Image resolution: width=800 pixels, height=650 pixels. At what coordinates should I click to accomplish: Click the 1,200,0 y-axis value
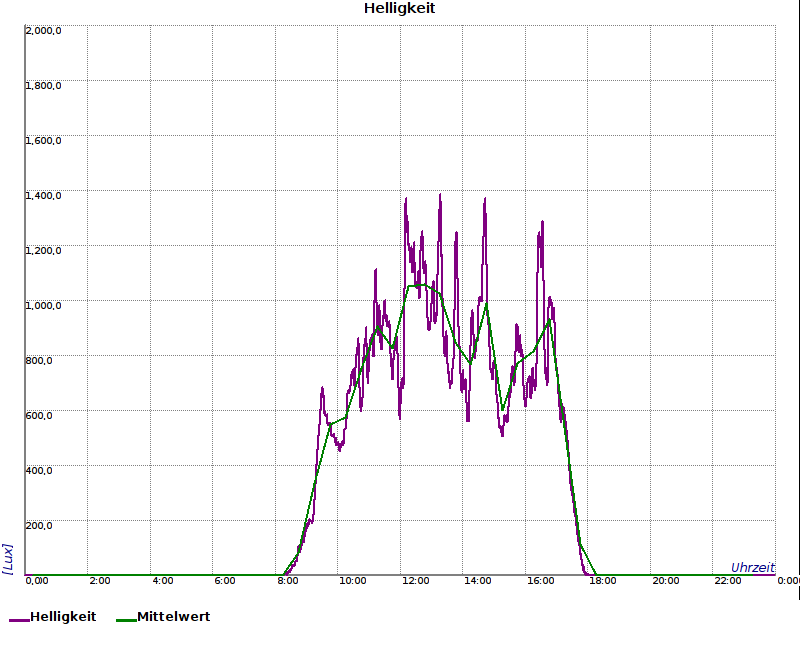click(43, 251)
